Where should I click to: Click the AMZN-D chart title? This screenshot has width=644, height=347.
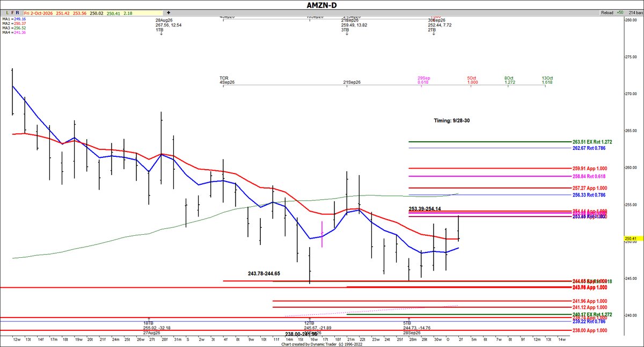(322, 4)
